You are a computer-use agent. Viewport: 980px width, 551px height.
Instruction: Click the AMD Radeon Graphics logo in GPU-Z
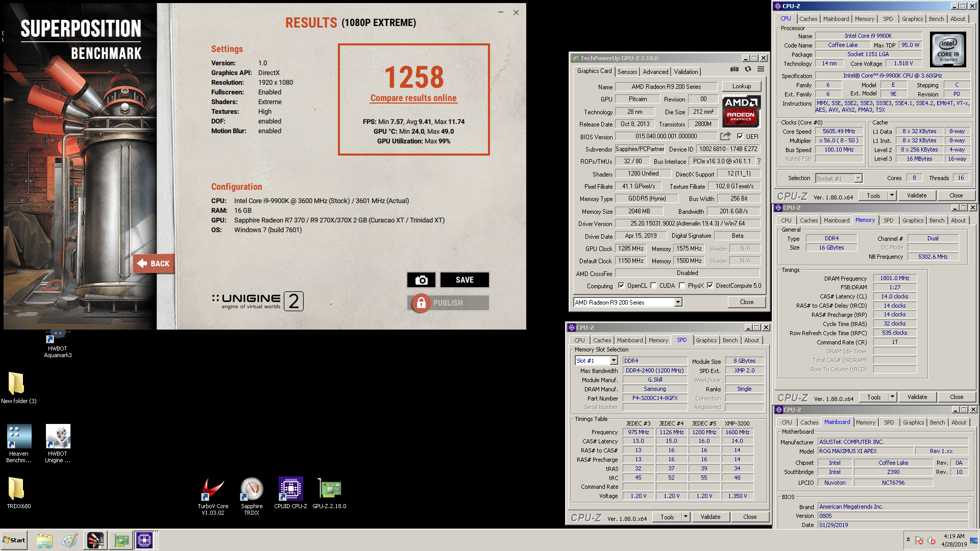[741, 111]
